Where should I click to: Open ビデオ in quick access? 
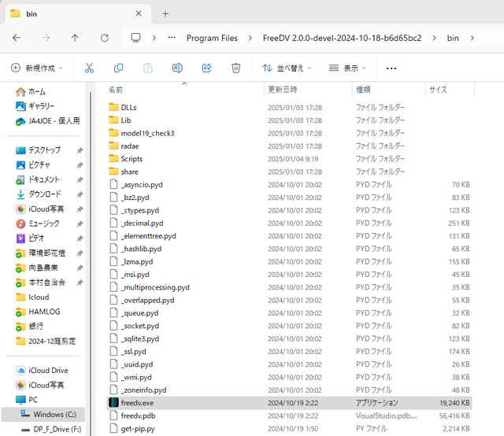(30, 238)
